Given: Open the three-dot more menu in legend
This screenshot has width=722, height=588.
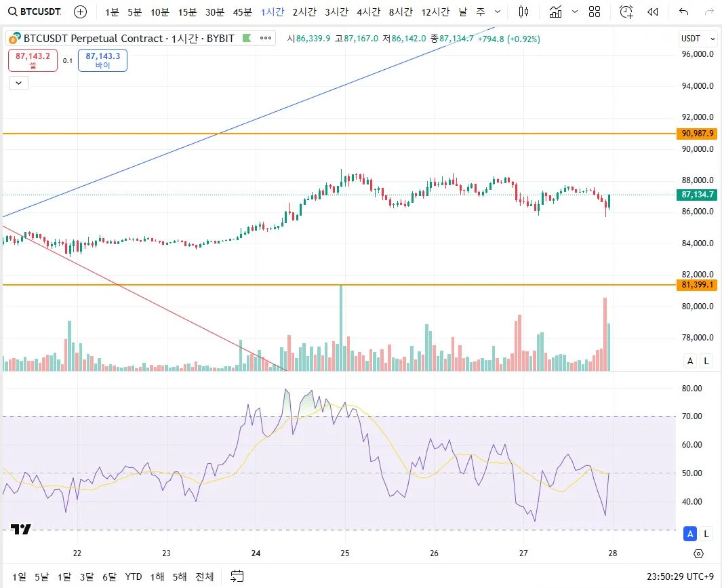Looking at the screenshot, I should click(266, 38).
